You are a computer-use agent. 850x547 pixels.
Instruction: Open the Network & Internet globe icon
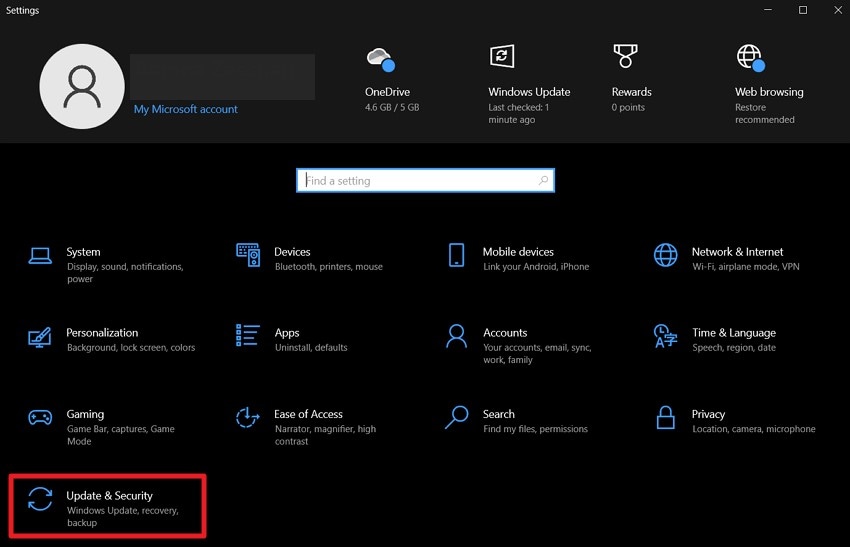pos(665,255)
